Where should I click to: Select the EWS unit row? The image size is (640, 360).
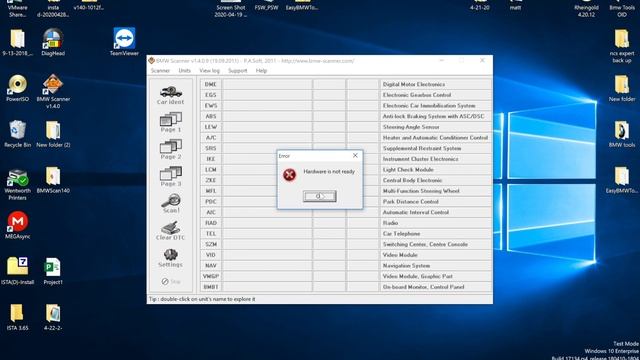point(346,105)
